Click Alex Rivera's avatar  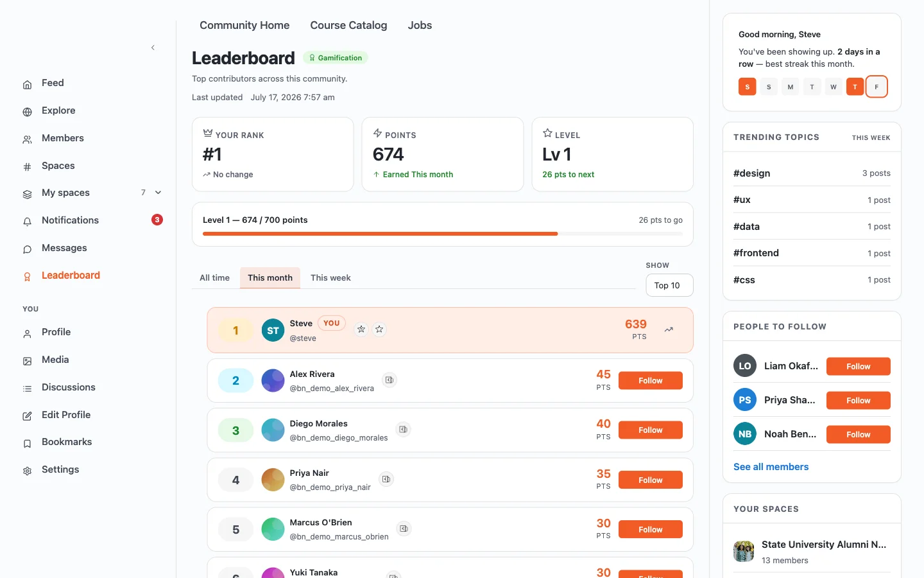click(273, 380)
